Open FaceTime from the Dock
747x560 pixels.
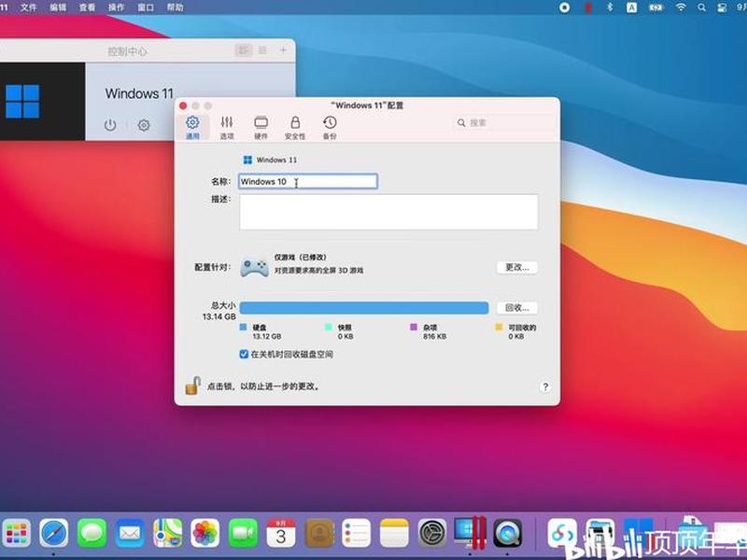pos(243,533)
